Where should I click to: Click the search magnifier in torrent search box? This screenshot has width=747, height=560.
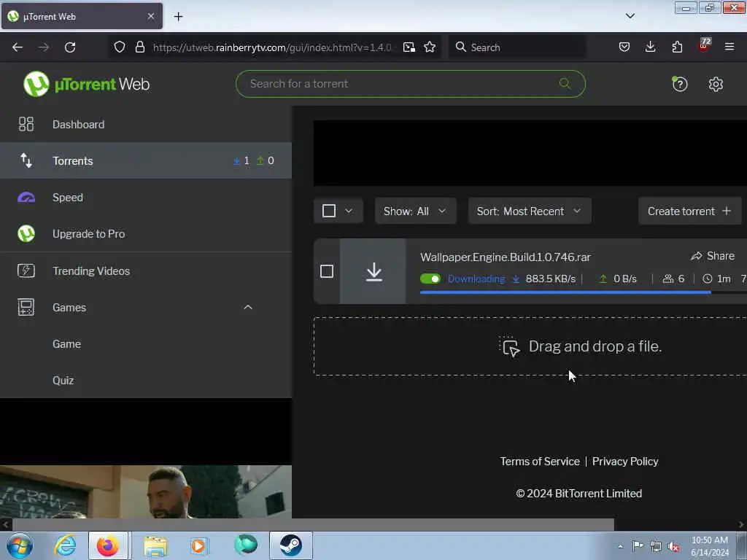tap(565, 84)
